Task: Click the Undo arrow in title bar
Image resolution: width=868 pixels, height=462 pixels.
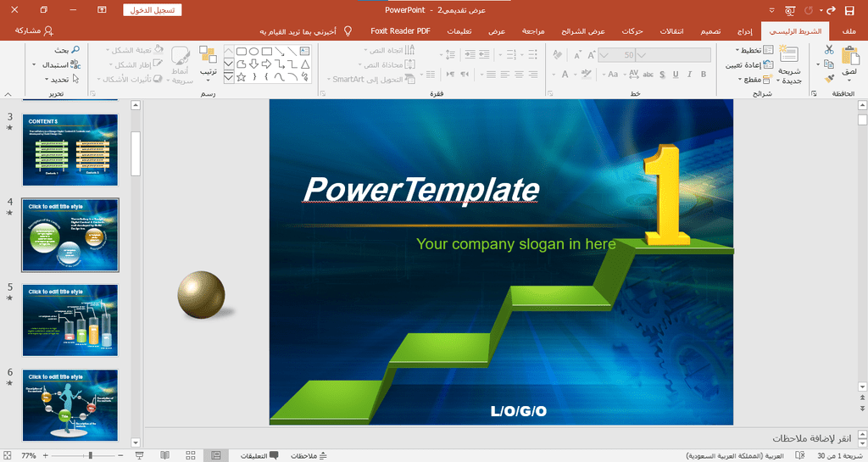Action: [x=831, y=10]
